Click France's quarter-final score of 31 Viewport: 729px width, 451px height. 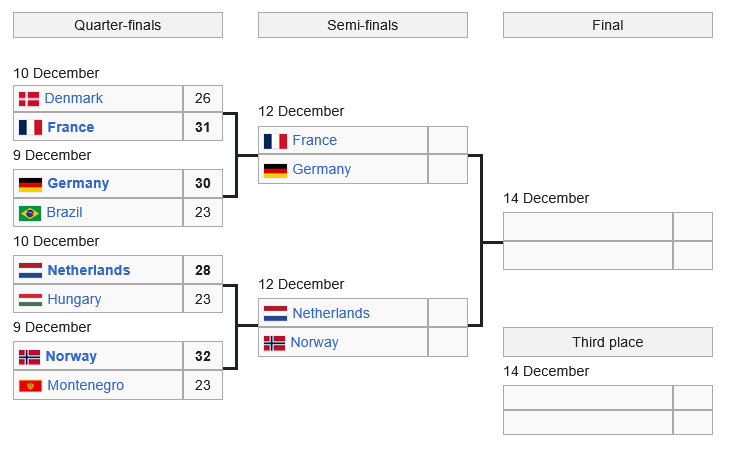[203, 127]
